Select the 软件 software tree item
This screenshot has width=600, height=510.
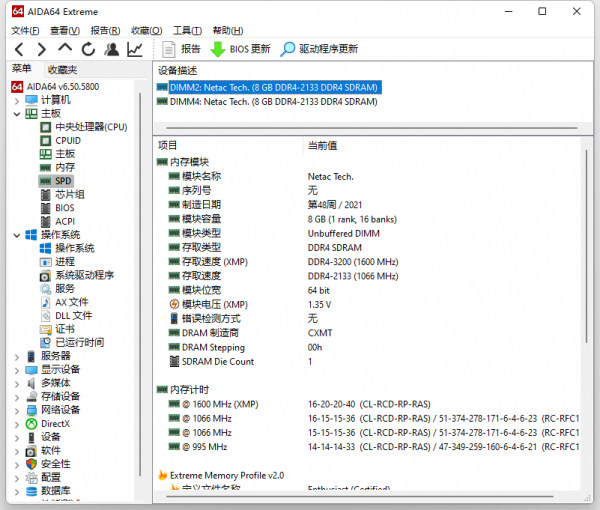(x=51, y=451)
